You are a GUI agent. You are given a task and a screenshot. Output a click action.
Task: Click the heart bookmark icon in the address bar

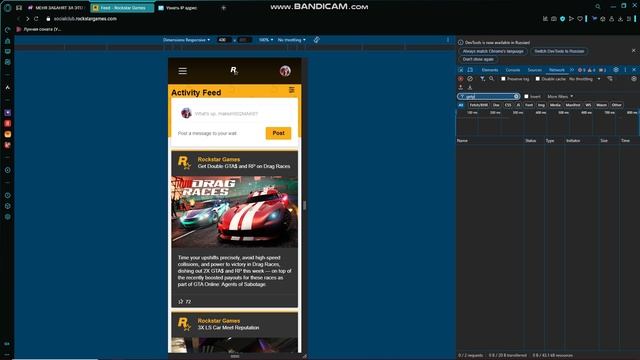pos(580,19)
